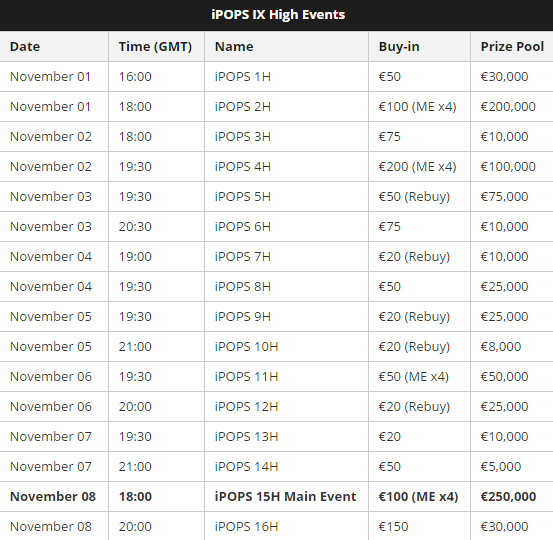Click the iPOPS 2H €200,000 prize pool
This screenshot has height=540, width=553.
508,107
